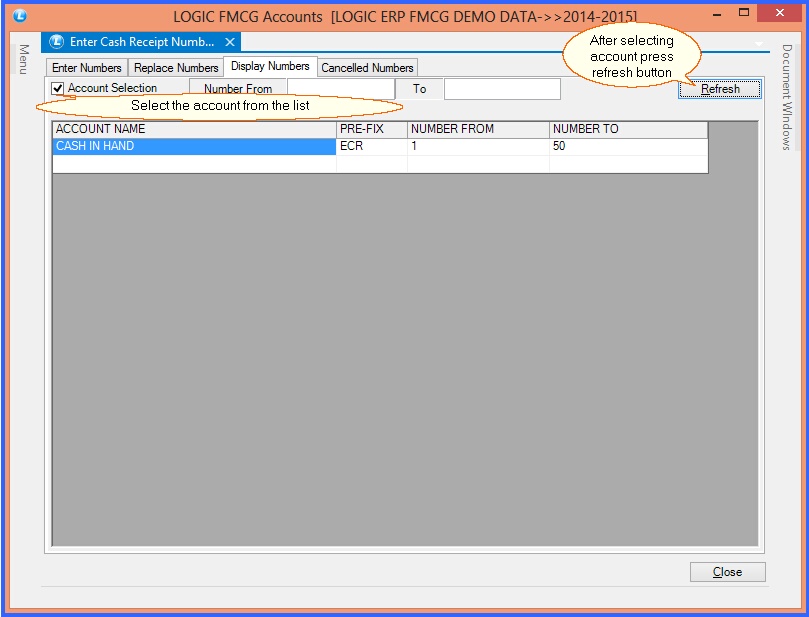Open the document tab list dropdown arrow

(x=758, y=44)
